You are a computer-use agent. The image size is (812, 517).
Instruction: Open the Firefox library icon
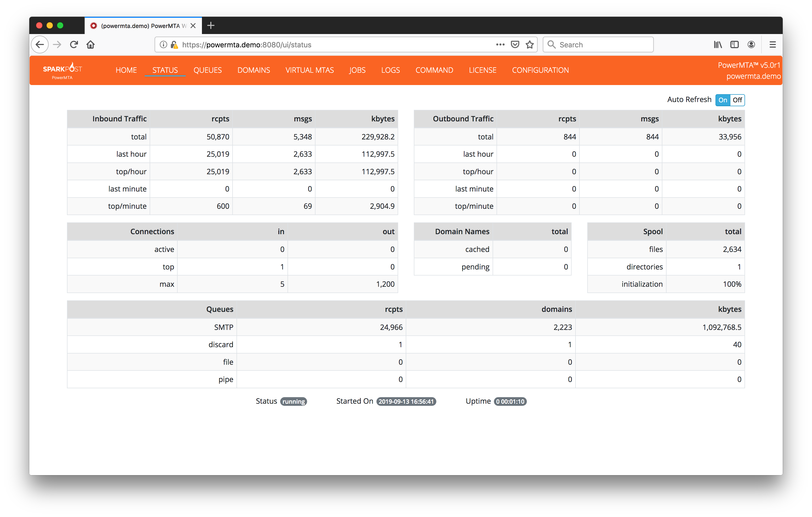click(718, 44)
